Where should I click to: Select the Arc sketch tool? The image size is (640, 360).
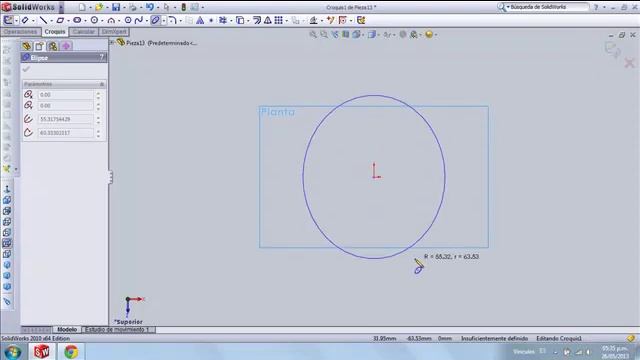coord(111,20)
